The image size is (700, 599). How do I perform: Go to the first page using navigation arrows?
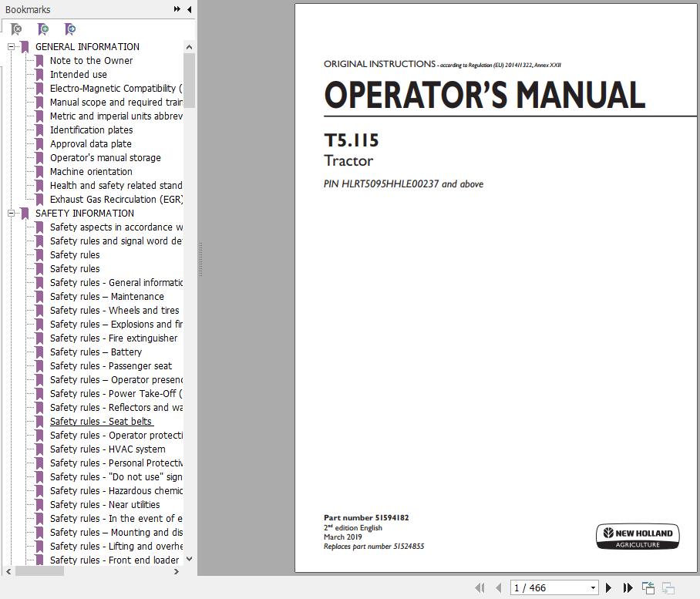tap(480, 587)
